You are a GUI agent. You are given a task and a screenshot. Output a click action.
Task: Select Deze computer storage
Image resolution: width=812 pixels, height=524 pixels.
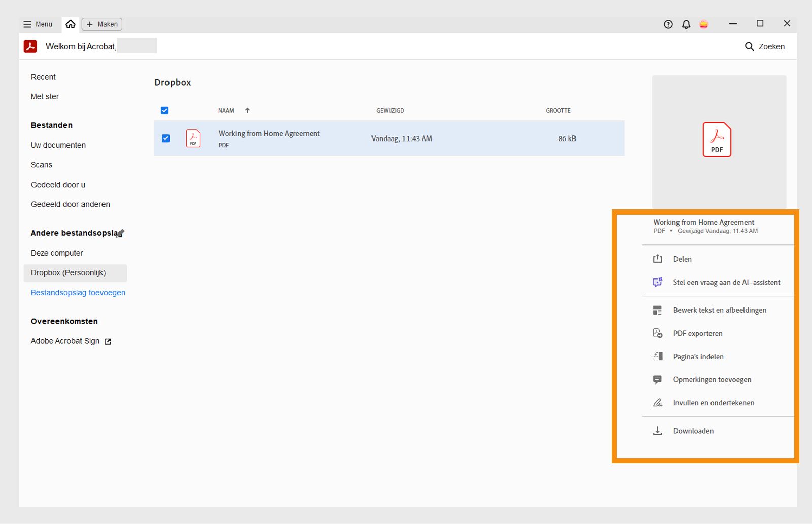[x=57, y=253]
